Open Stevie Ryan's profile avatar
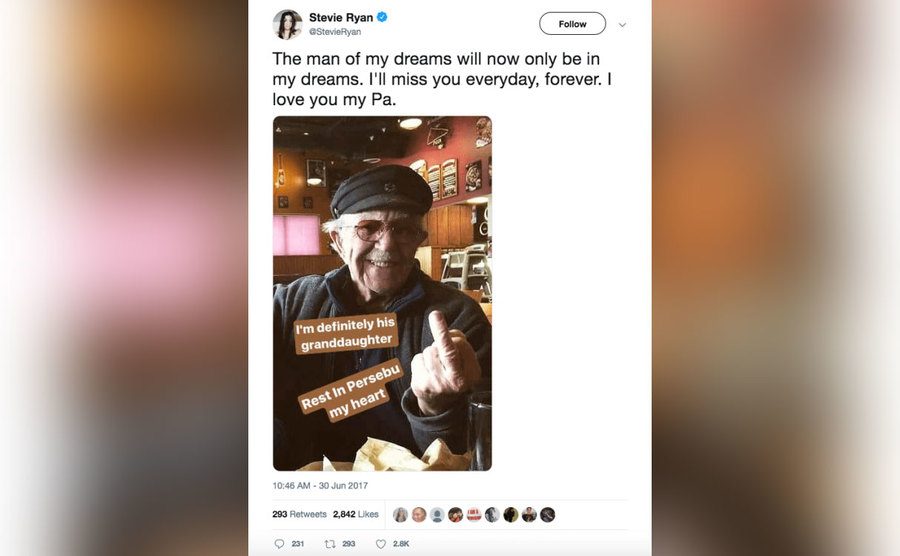The height and width of the screenshot is (556, 900). 287,24
